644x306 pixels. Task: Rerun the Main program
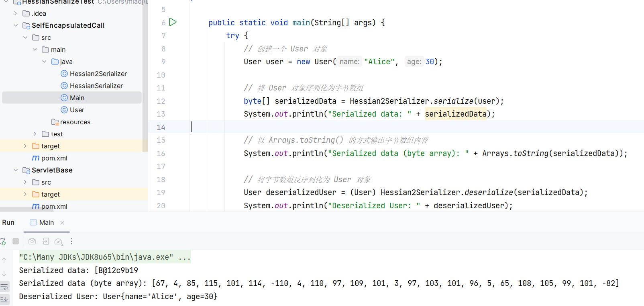tap(3, 241)
